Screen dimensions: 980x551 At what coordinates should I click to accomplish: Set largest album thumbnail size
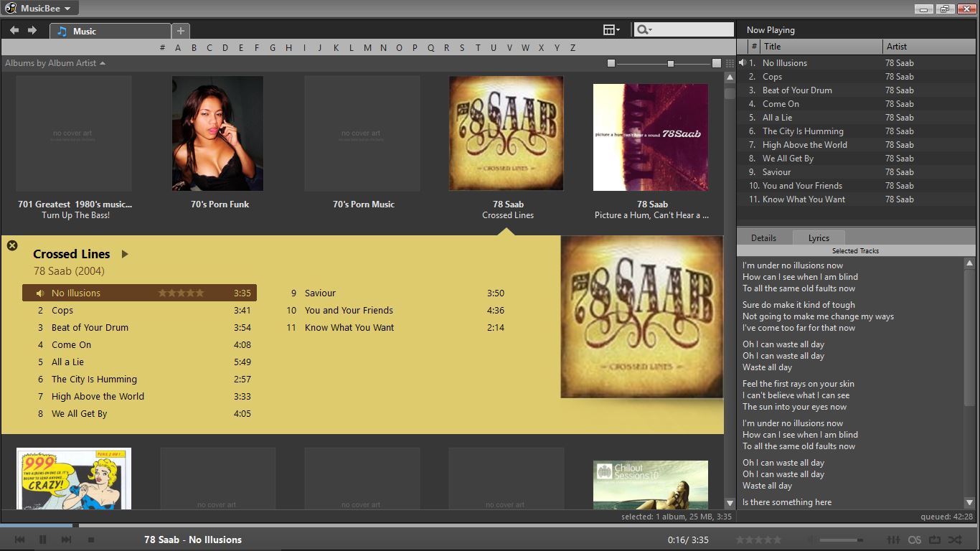[x=717, y=63]
